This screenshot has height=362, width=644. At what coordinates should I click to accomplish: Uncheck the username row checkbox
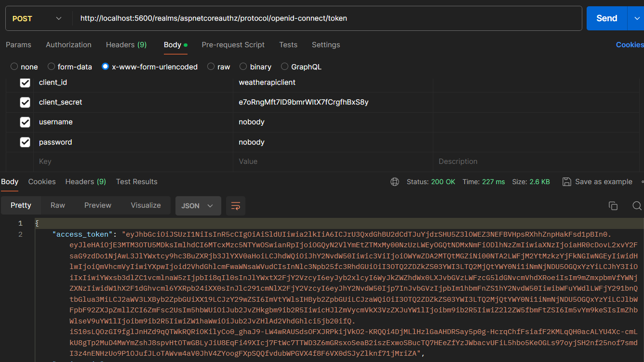click(x=25, y=122)
